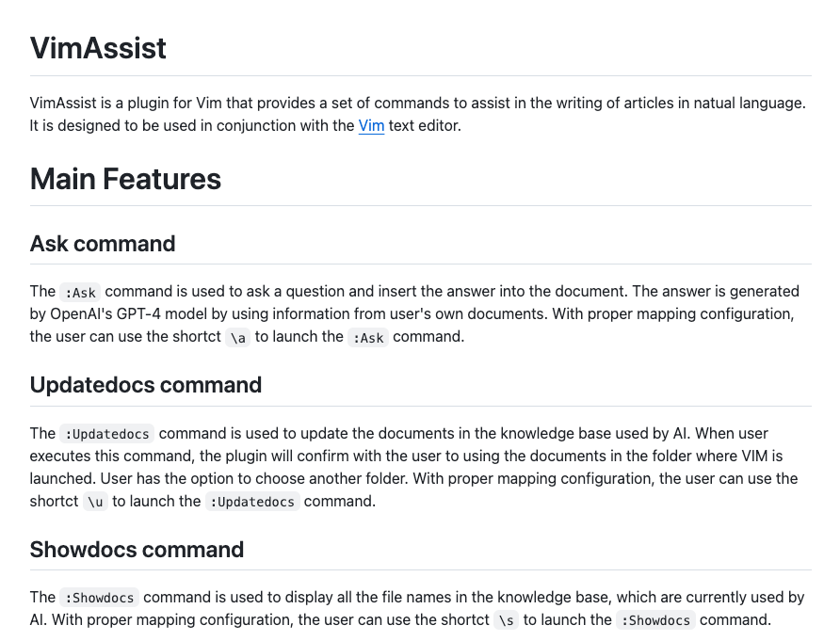Click the :Updatedocs code starting its paragraph
840x641 pixels.
point(107,434)
